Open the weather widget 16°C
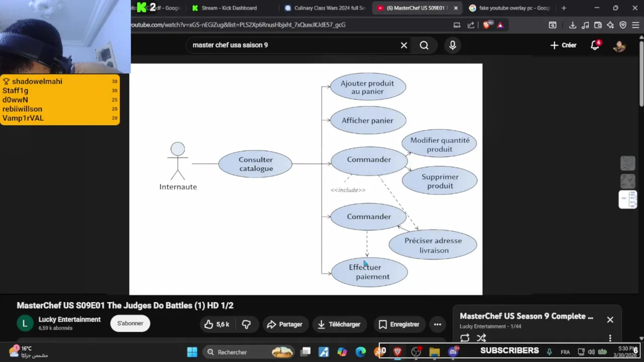This screenshot has height=362, width=644. (x=28, y=351)
